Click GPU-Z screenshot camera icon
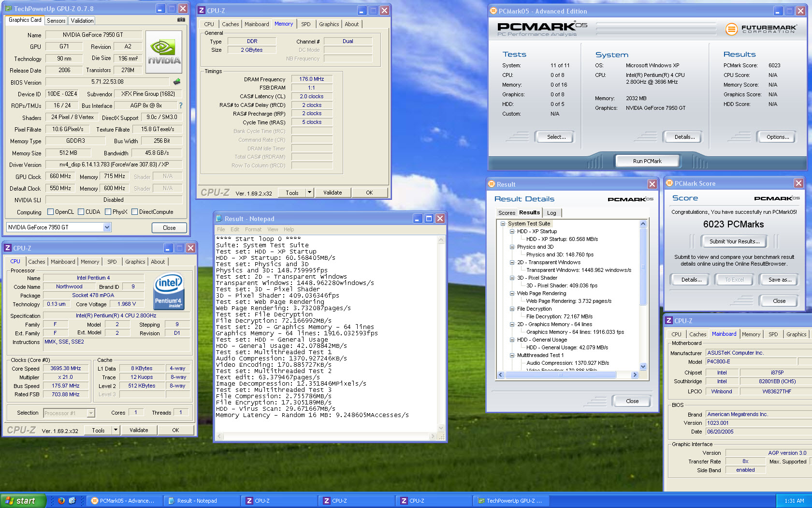 click(181, 20)
